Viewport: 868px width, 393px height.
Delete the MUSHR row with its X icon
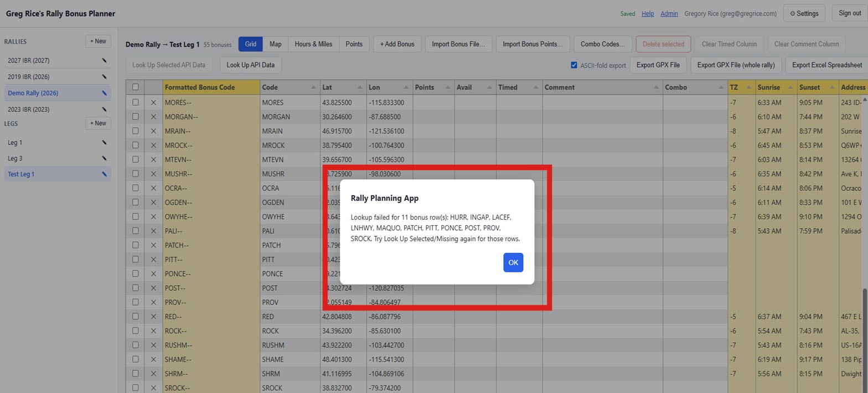pyautogui.click(x=153, y=174)
